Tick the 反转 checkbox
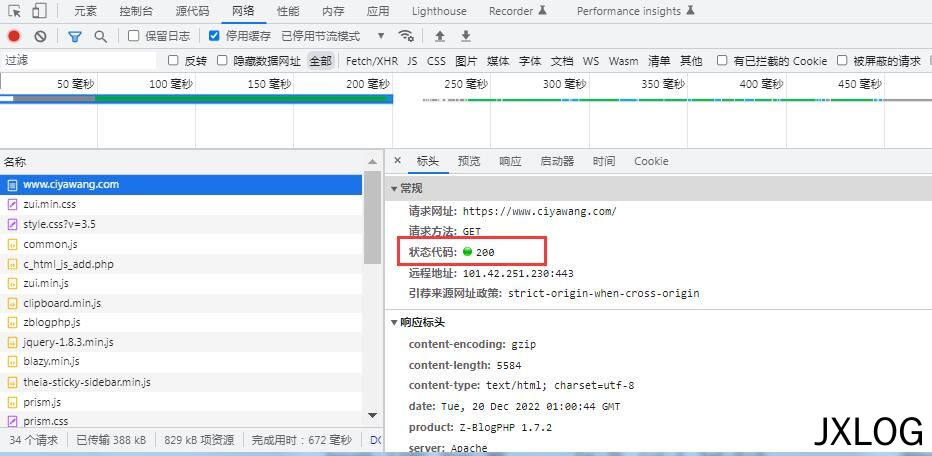 [173, 60]
